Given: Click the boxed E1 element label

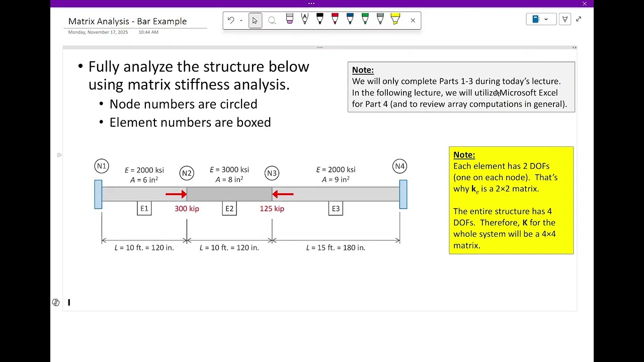Looking at the screenshot, I should tap(144, 208).
